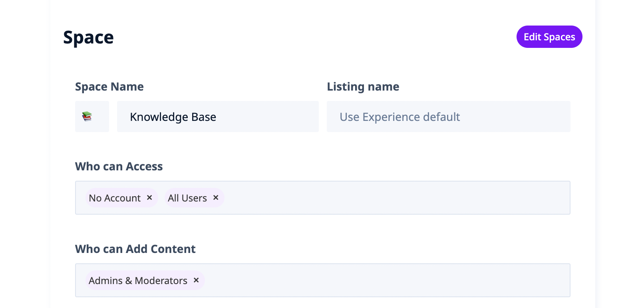Open the books emoji icon picker
The width and height of the screenshot is (644, 308).
point(92,116)
